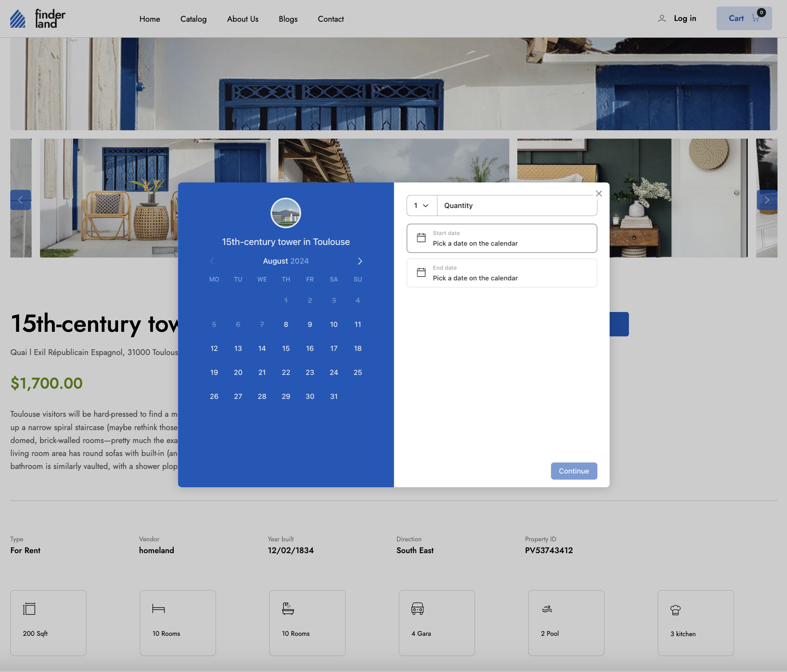The height and width of the screenshot is (672, 787).
Task: Select August 22 on the calendar
Action: 286,372
